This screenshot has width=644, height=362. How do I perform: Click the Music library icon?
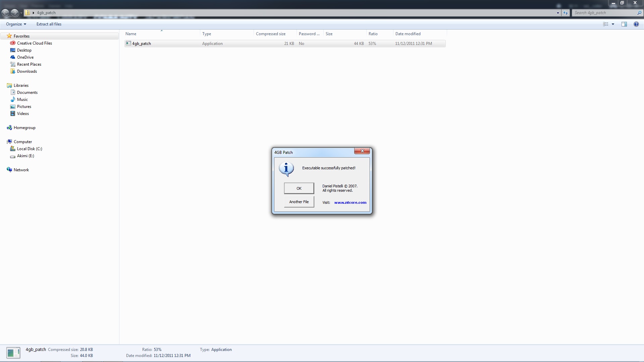[x=13, y=100]
